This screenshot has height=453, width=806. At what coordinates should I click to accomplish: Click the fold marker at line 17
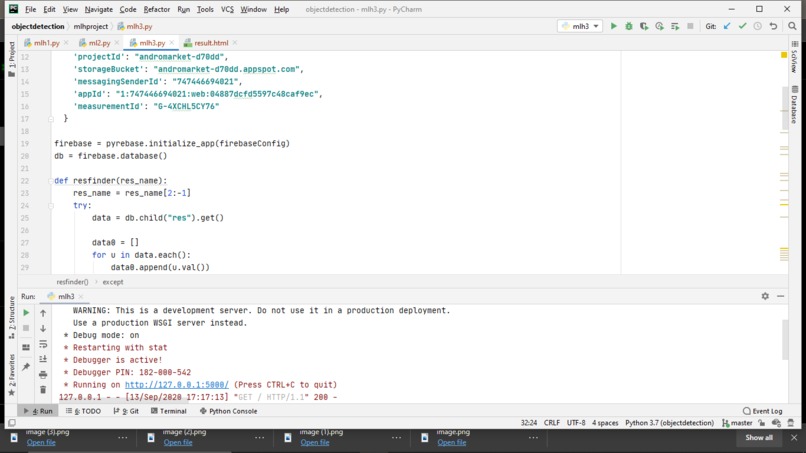pyautogui.click(x=51, y=119)
